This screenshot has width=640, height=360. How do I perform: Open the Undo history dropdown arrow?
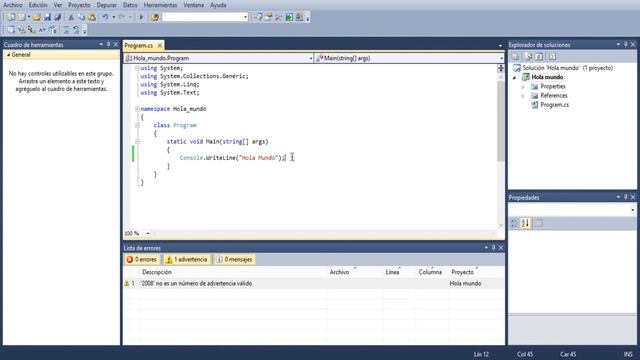click(x=113, y=17)
